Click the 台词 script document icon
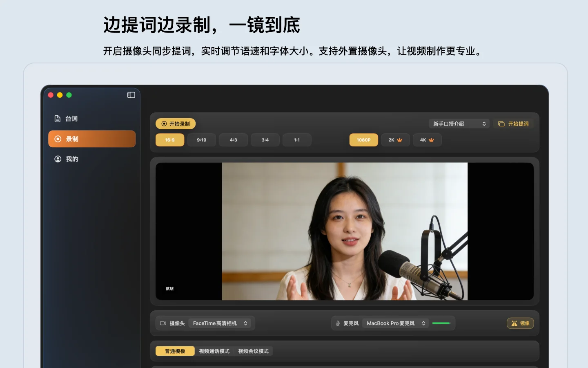The height and width of the screenshot is (368, 588). pos(58,119)
